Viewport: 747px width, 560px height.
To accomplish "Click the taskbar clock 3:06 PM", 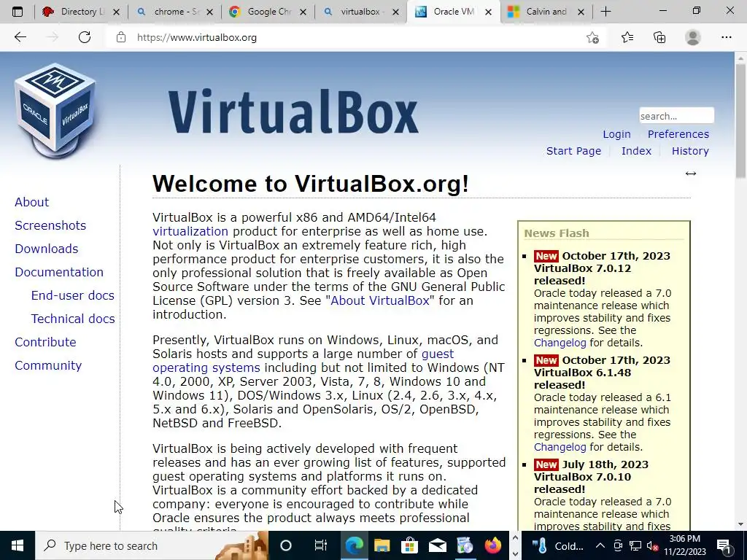I will [x=684, y=545].
